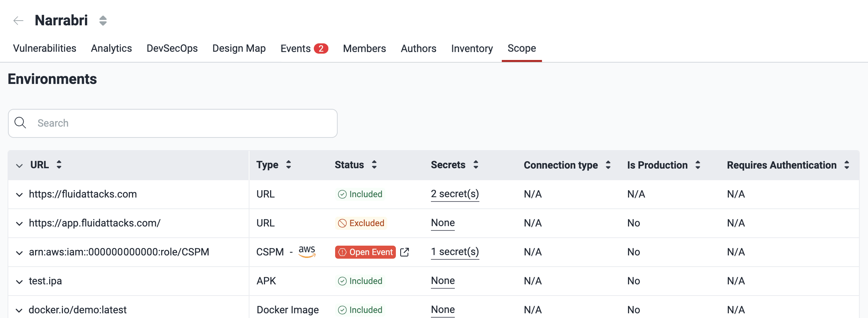This screenshot has height=318, width=868.
Task: Sort by Is Production column
Action: 698,165
